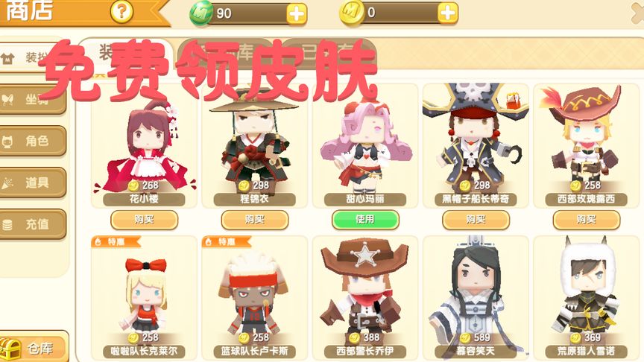644x362 pixels.
Task: Tap the green mini bean currency icon
Action: tap(201, 13)
